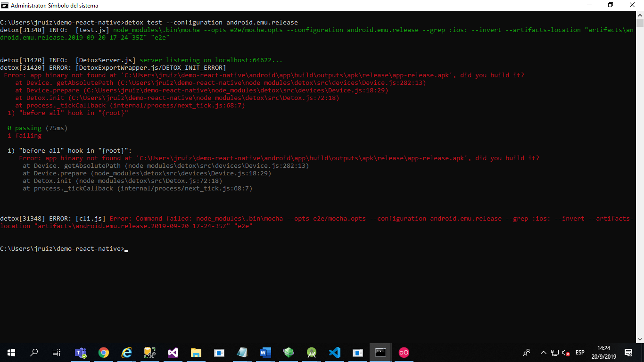Image resolution: width=644 pixels, height=362 pixels.
Task: Expand hidden system tray icons
Action: (543, 352)
